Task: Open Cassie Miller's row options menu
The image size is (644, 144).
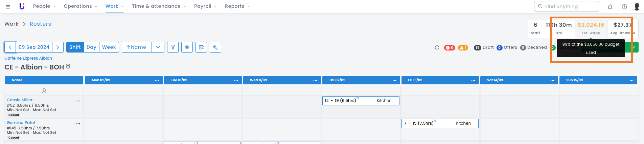Action: tap(78, 101)
